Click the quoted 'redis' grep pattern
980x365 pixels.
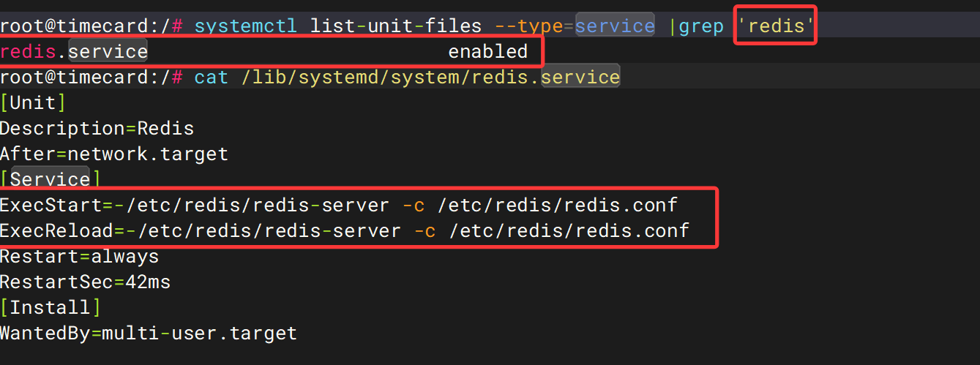pos(775,26)
